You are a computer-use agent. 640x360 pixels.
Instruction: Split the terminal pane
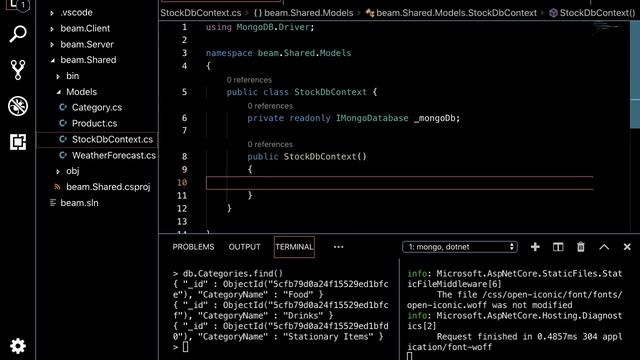[x=558, y=247]
